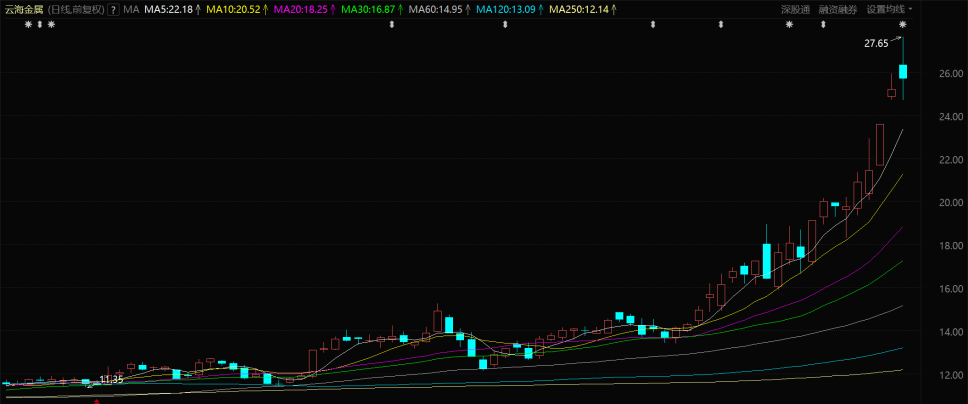The height and width of the screenshot is (404, 968).
Task: Select the MA120:13.09 moving average label
Action: pos(506,9)
